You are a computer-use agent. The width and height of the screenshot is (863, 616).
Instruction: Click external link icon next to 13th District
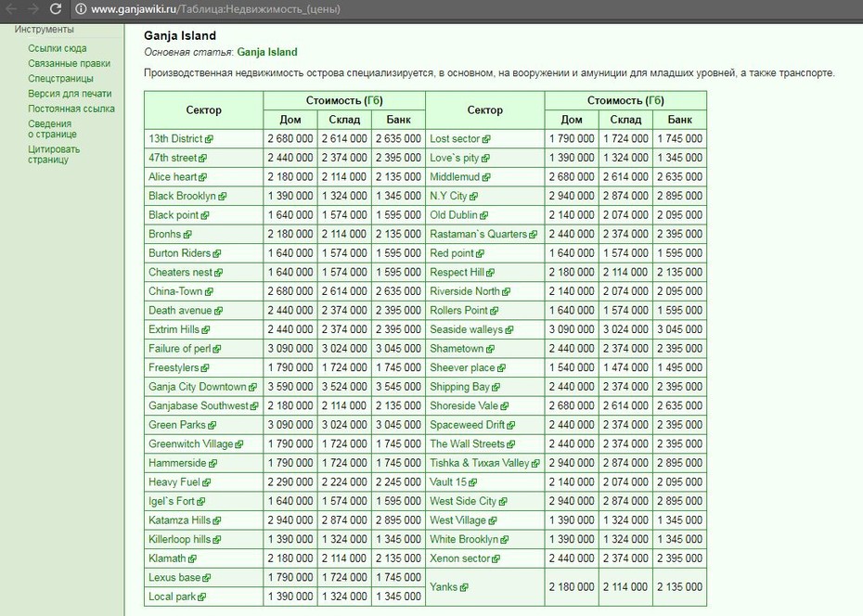point(209,139)
